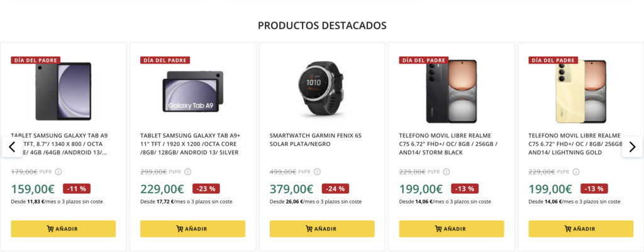Click the previous carousel arrow on the left

tap(12, 147)
